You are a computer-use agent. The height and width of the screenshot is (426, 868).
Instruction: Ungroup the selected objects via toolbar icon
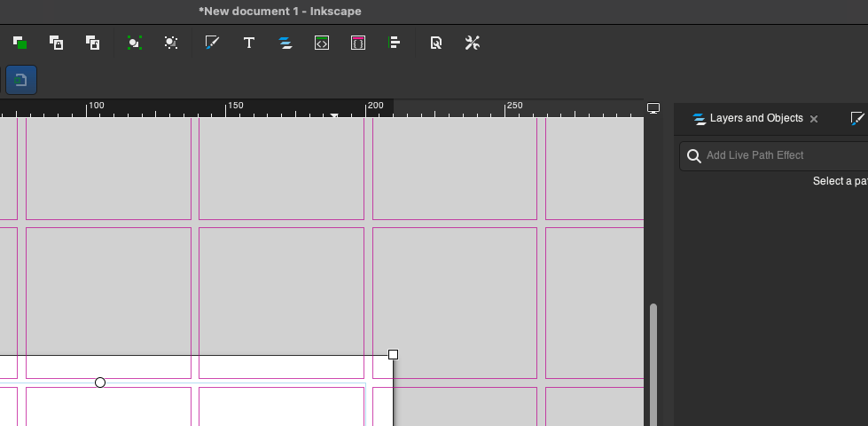[x=171, y=43]
